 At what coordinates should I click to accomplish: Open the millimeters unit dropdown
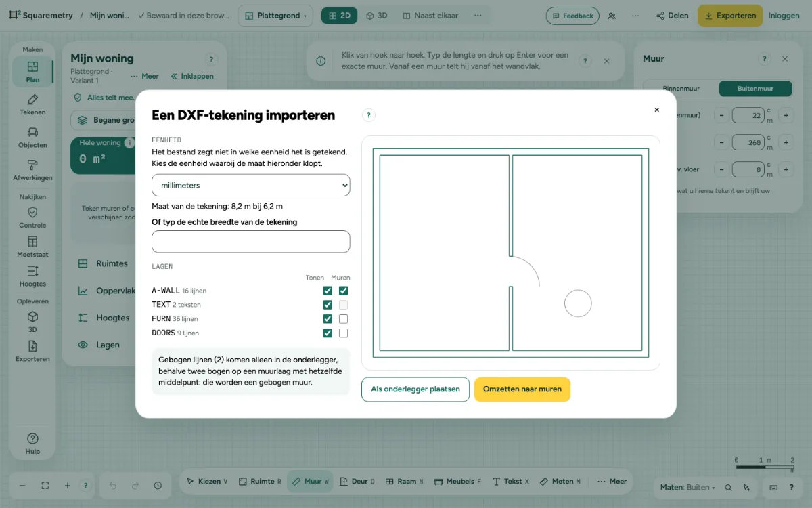click(x=251, y=185)
